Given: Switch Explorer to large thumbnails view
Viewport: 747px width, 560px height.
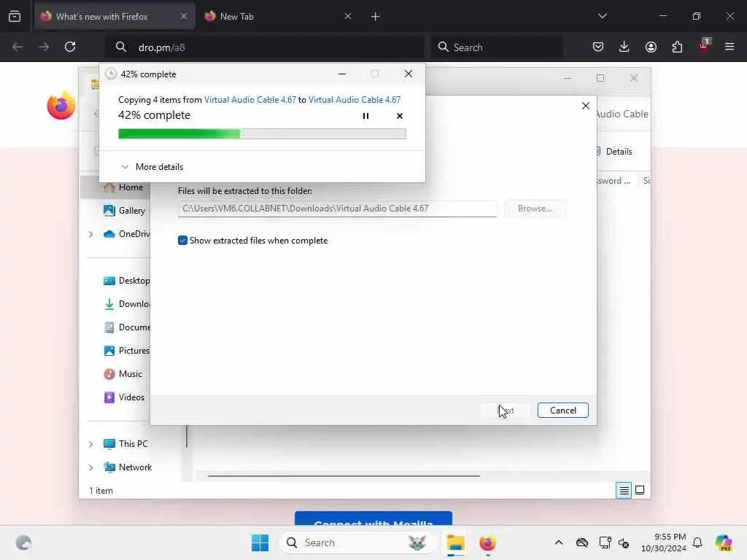Looking at the screenshot, I should [x=640, y=490].
